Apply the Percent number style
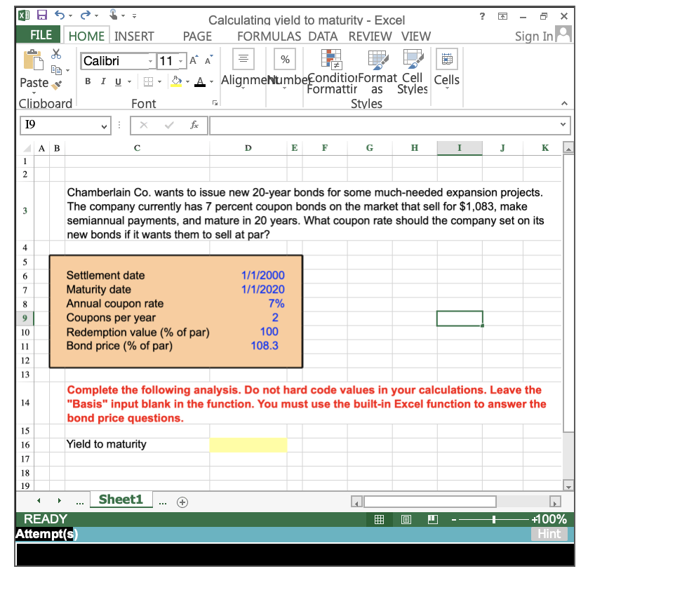The image size is (675, 616). (x=284, y=59)
